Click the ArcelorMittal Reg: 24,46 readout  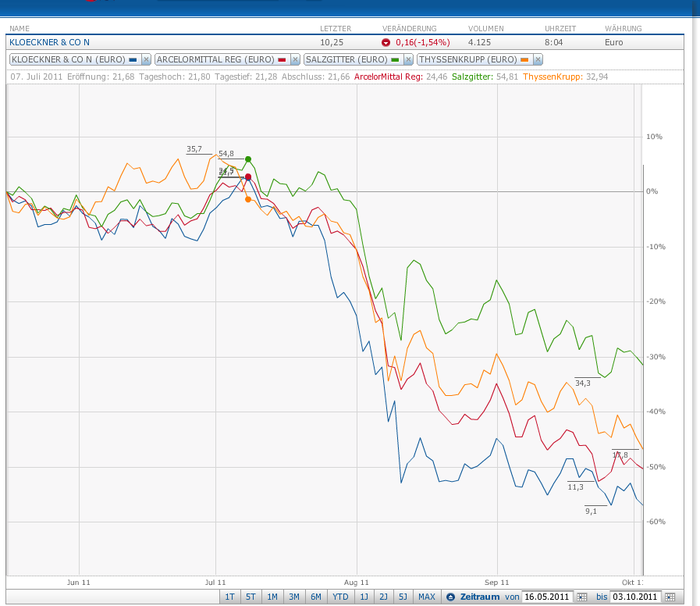pos(401,77)
